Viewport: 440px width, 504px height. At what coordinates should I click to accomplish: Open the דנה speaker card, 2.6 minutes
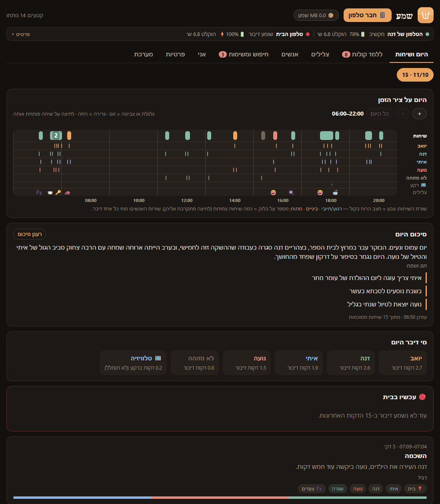click(x=351, y=363)
